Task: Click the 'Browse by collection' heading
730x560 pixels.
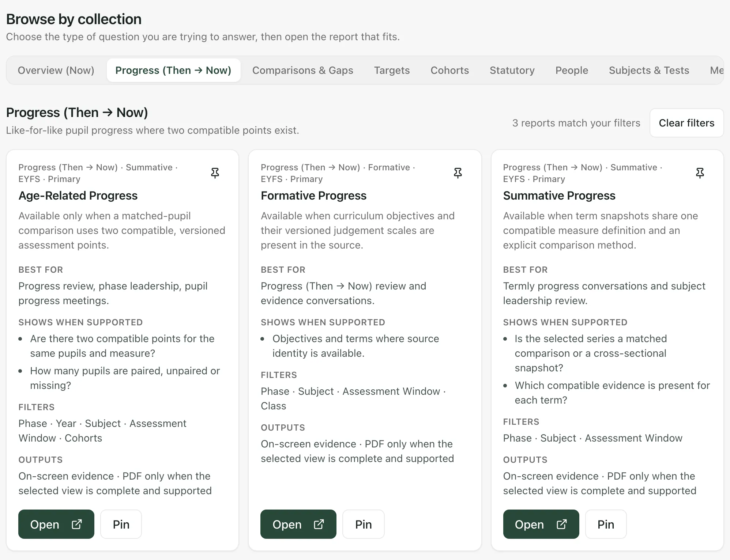Action: (x=74, y=19)
